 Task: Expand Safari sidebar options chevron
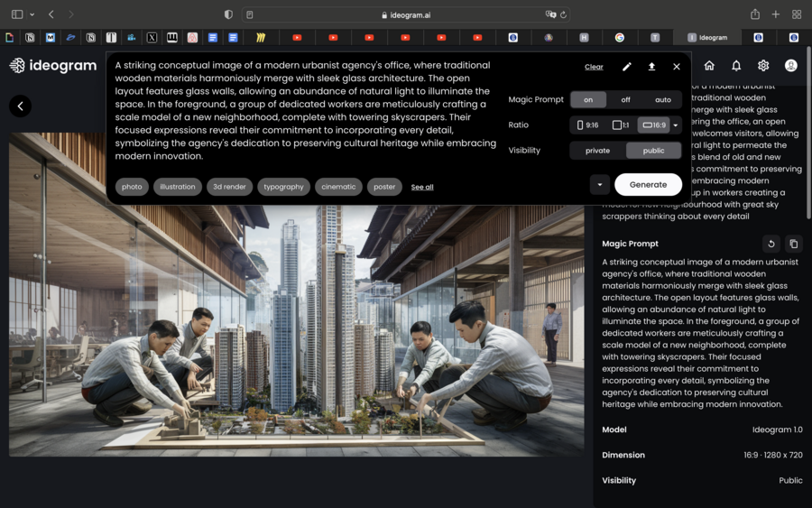click(32, 14)
